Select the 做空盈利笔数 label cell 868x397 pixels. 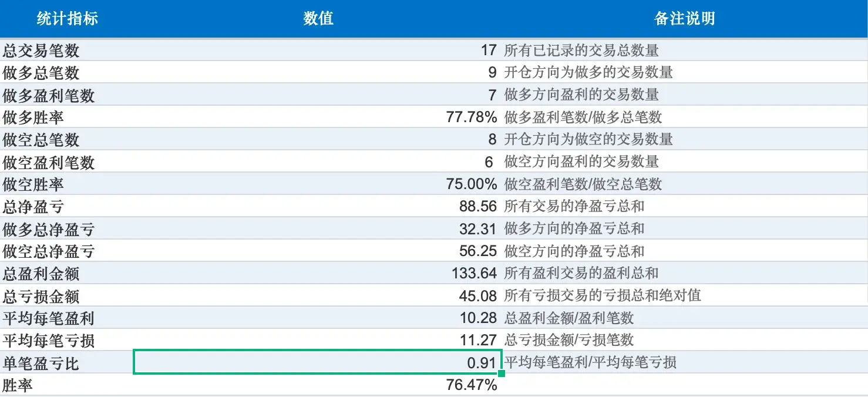coord(67,162)
